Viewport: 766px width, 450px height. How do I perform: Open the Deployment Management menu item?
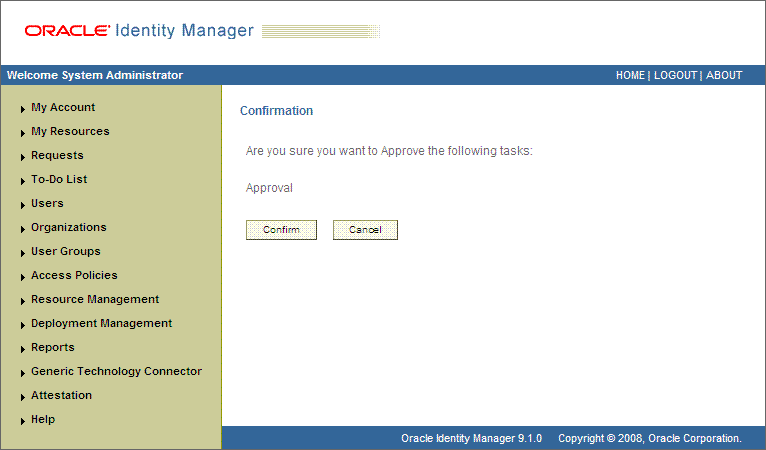(102, 323)
